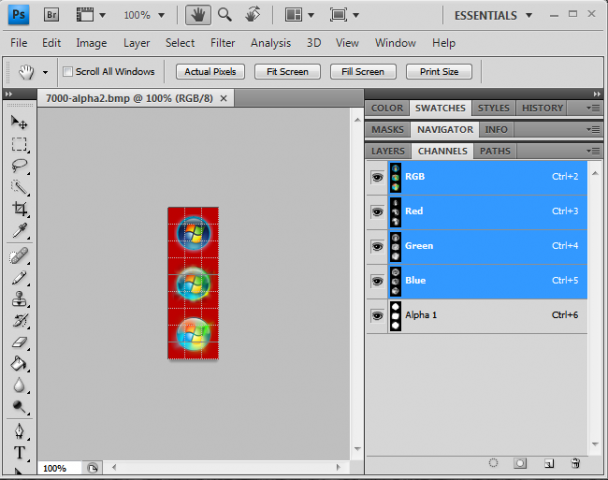Hide the Alpha 1 channel

[x=377, y=316]
